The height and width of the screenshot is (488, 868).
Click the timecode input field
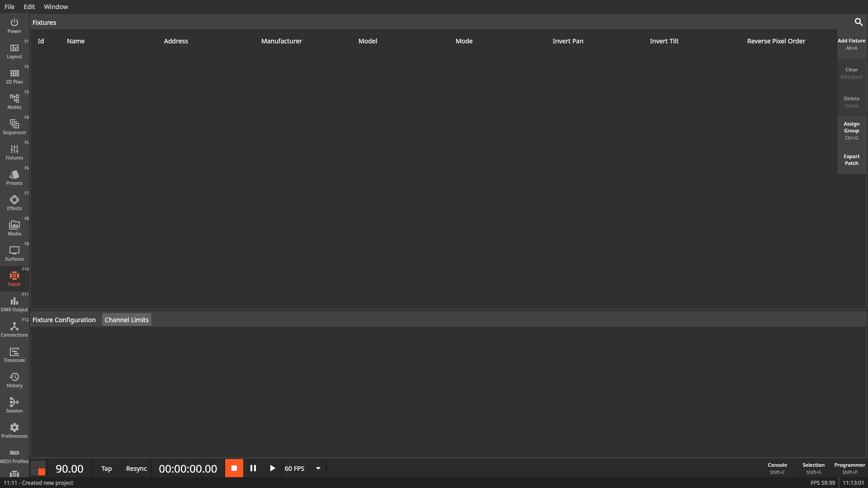pyautogui.click(x=187, y=468)
